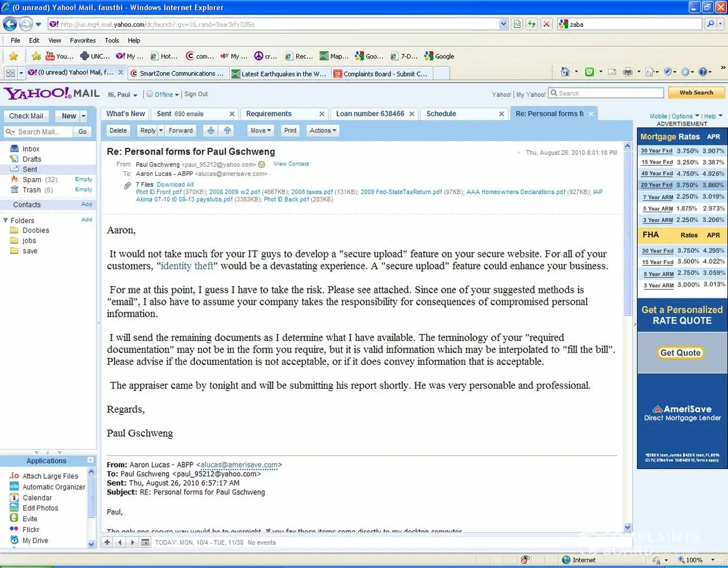This screenshot has width=728, height=568.
Task: Open the Offline status dropdown
Action: click(x=163, y=95)
